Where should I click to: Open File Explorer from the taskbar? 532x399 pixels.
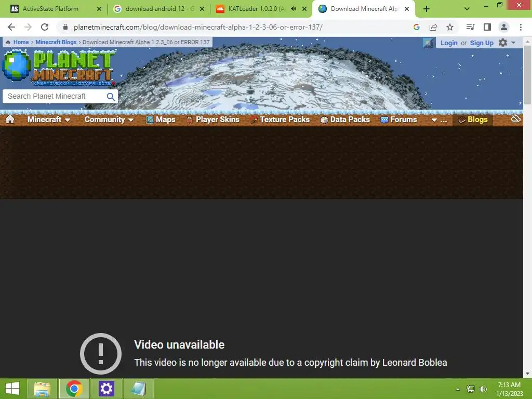[x=42, y=389]
